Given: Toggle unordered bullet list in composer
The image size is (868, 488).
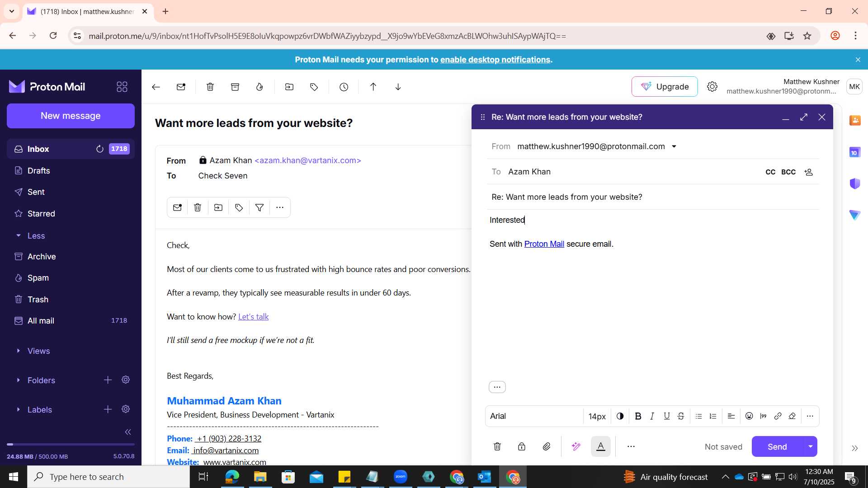Looking at the screenshot, I should [x=698, y=416].
